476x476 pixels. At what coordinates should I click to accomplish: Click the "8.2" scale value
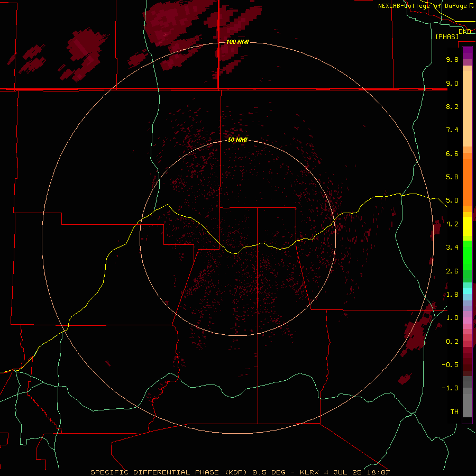(x=452, y=106)
